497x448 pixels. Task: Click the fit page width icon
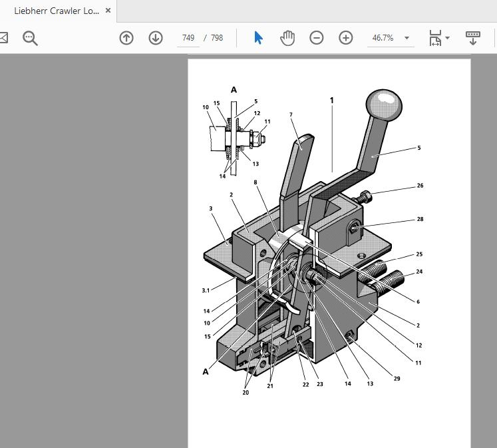point(435,38)
